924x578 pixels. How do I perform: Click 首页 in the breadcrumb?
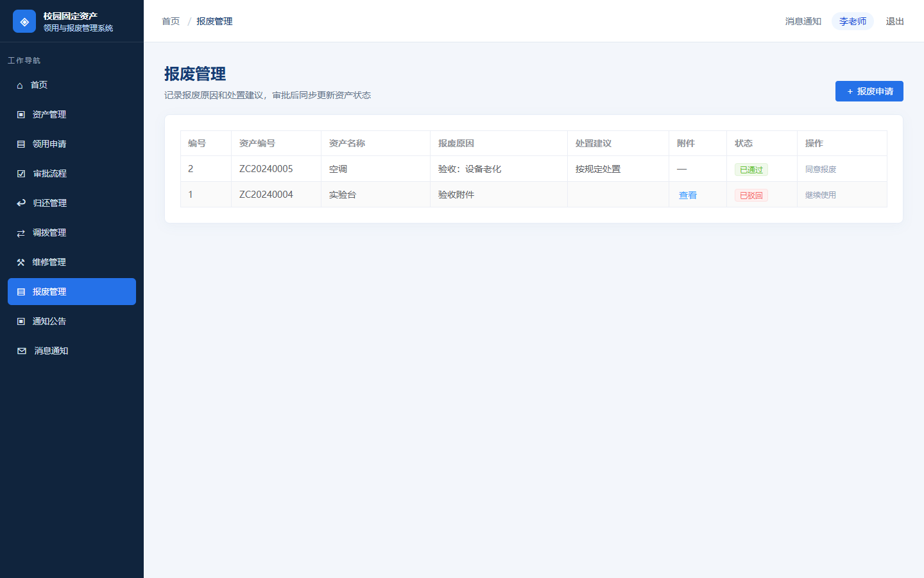click(x=171, y=21)
